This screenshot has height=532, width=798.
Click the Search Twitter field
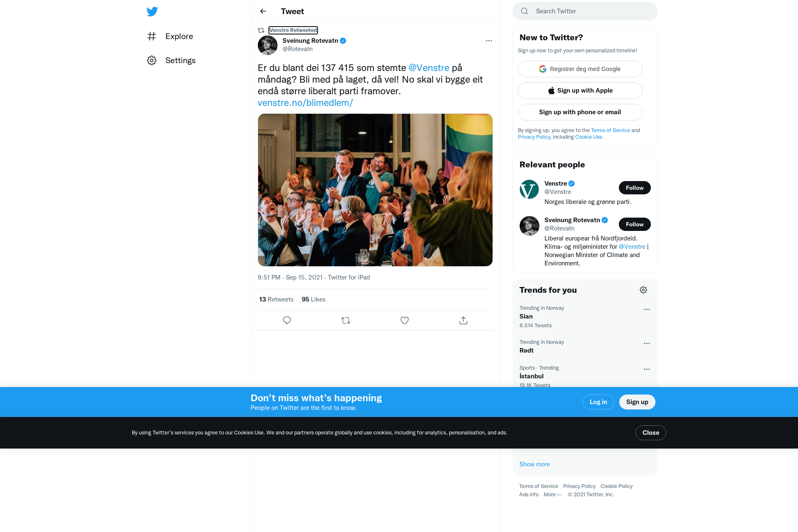(585, 11)
